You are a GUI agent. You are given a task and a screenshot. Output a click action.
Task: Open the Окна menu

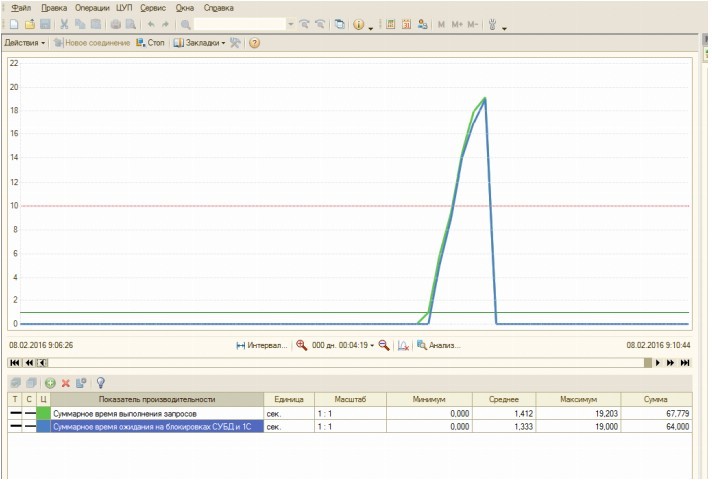tap(185, 8)
